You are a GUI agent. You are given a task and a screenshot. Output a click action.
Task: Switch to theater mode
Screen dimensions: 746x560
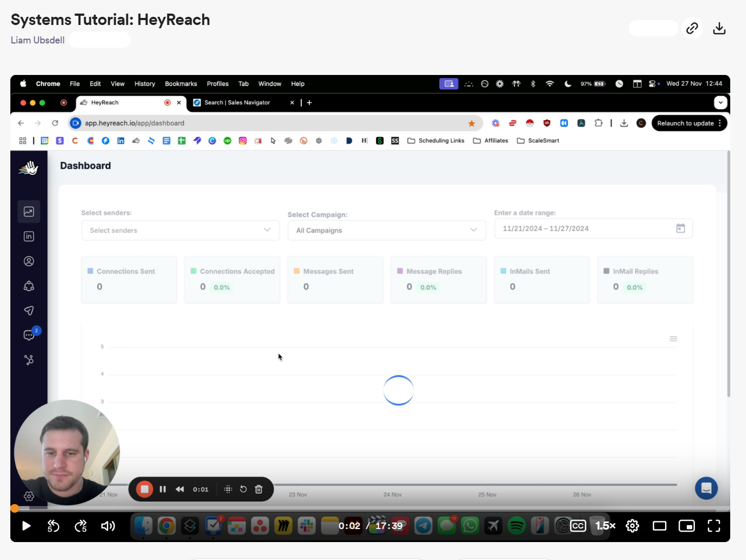(x=660, y=526)
